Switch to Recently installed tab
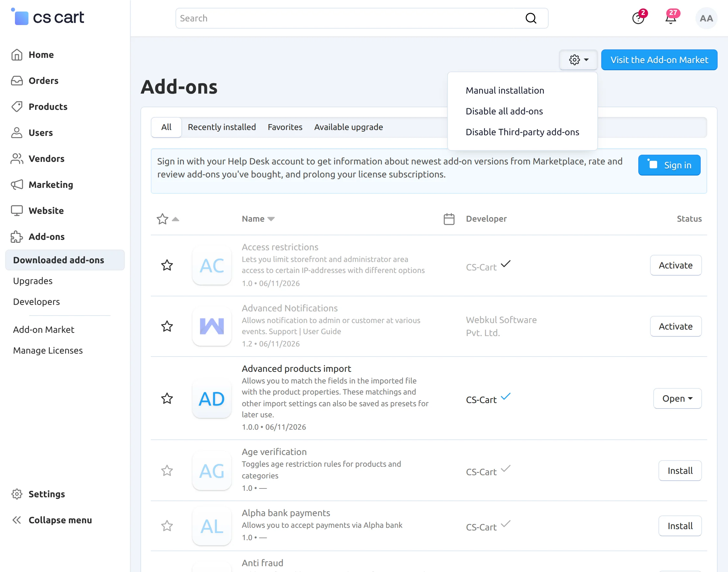The height and width of the screenshot is (572, 728). tap(222, 127)
